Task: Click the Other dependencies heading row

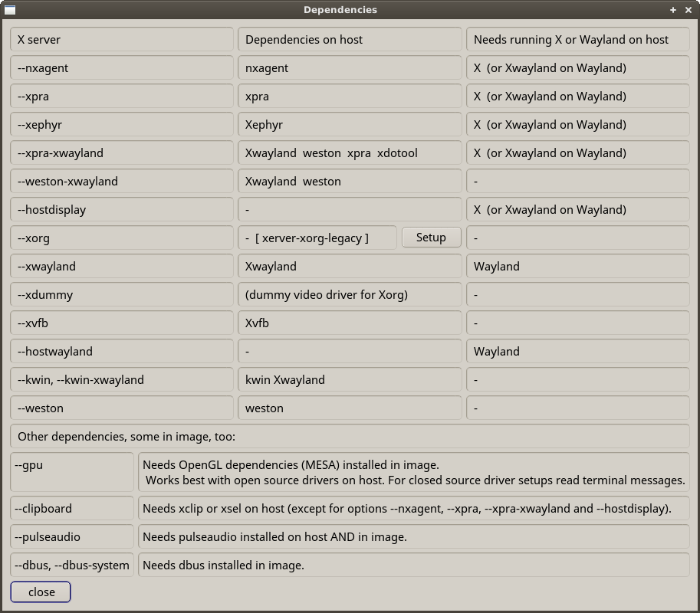Action: [x=350, y=436]
